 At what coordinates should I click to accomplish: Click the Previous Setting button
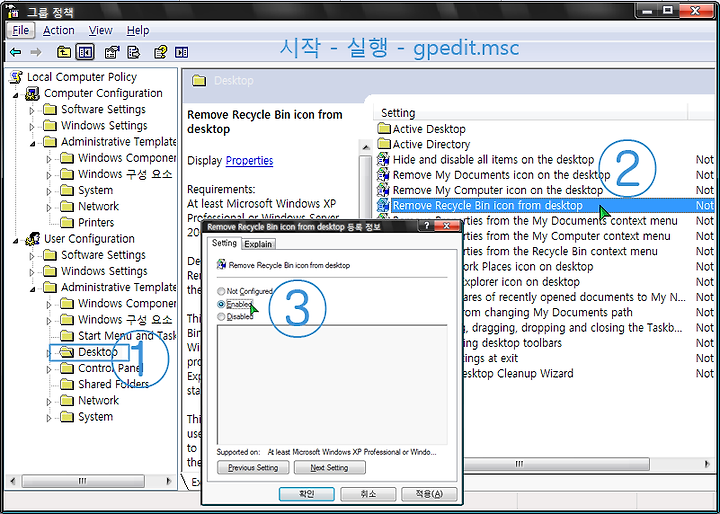pos(253,468)
